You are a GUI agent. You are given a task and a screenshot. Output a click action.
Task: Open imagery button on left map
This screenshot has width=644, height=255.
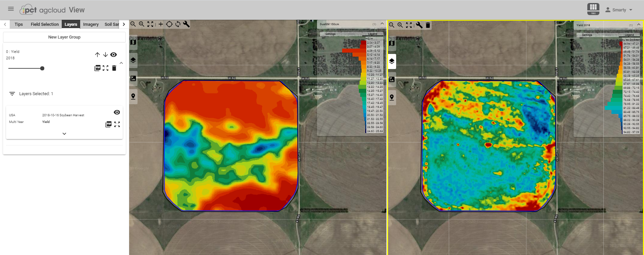point(133,78)
